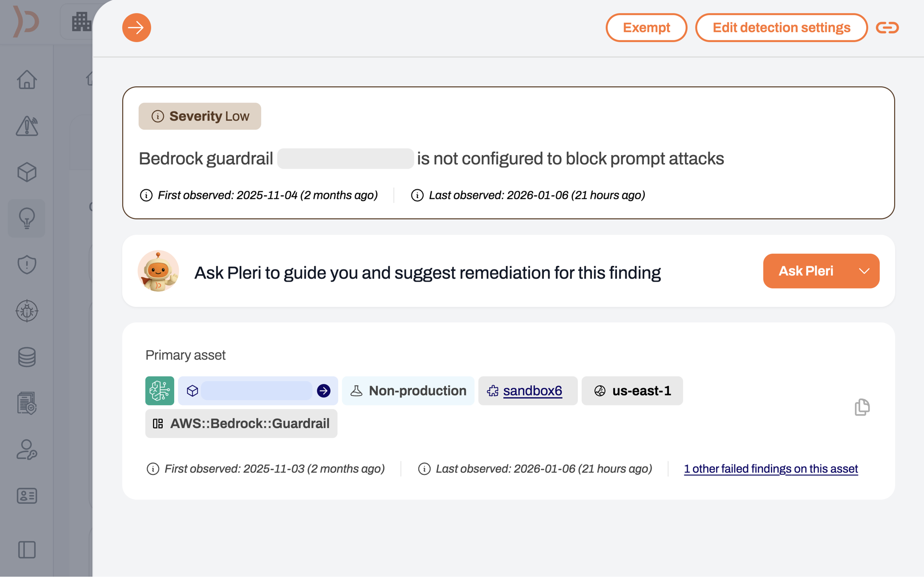Open the user key identity sidebar icon
Screen dimensions: 924x578
27,449
